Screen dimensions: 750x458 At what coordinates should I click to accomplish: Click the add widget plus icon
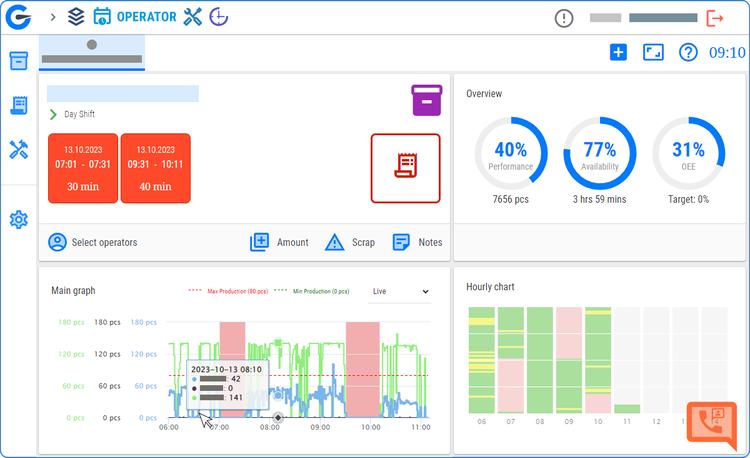tap(618, 52)
